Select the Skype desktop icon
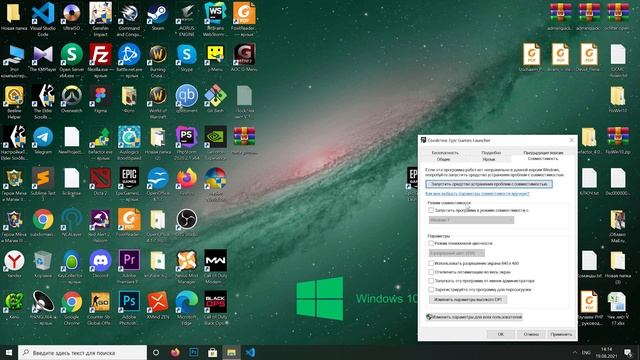640x360 pixels. click(x=187, y=58)
